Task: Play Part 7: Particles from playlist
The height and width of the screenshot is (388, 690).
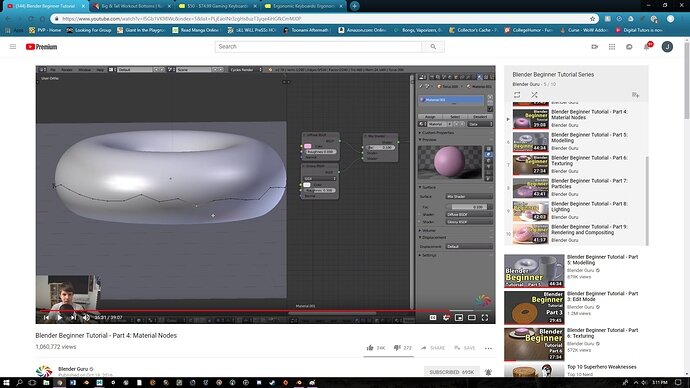Action: pyautogui.click(x=576, y=188)
